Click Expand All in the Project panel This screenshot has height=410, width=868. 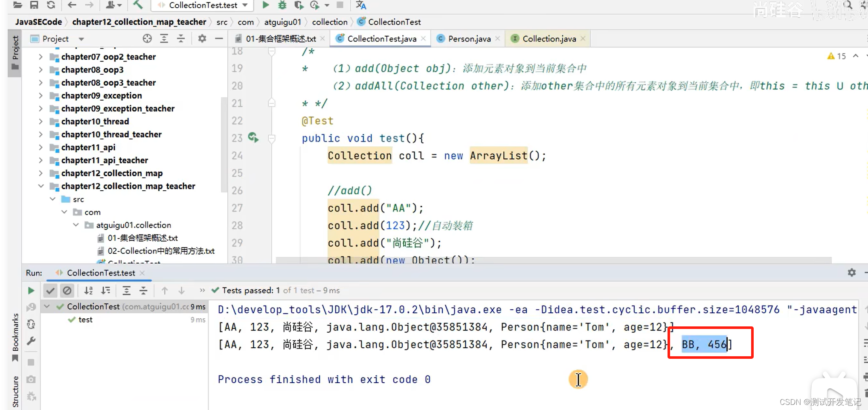(x=164, y=39)
